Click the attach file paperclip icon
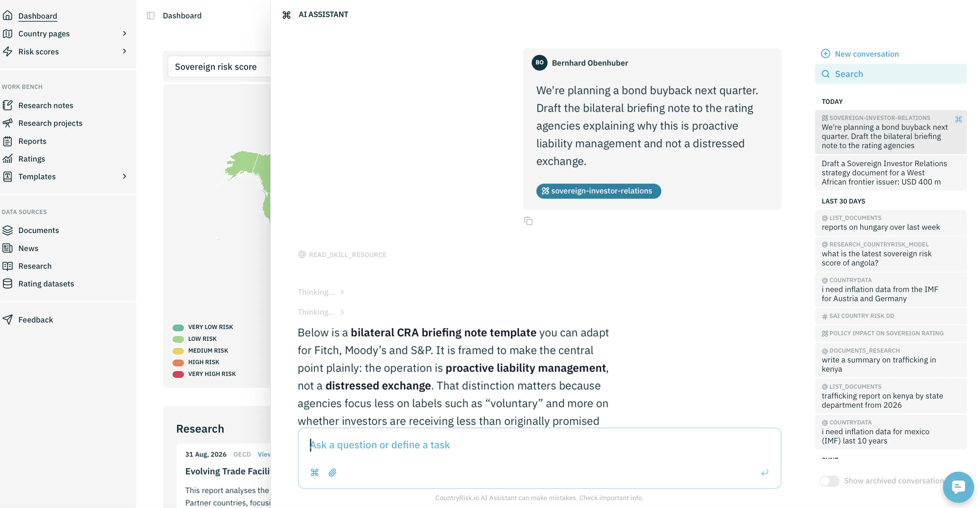This screenshot has height=508, width=980. click(x=333, y=472)
